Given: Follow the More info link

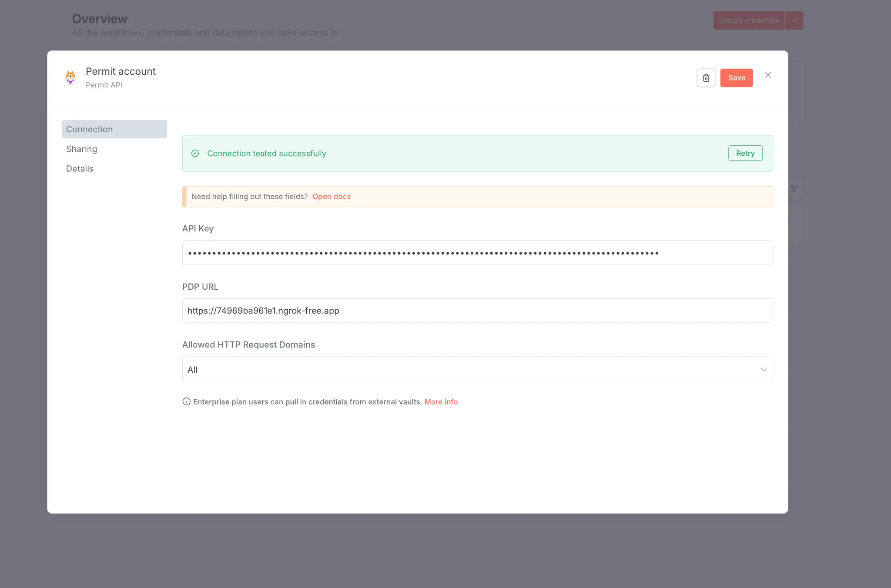Looking at the screenshot, I should [x=441, y=402].
